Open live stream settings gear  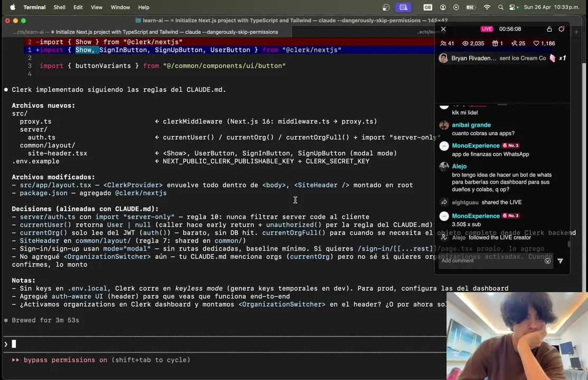coord(562,29)
